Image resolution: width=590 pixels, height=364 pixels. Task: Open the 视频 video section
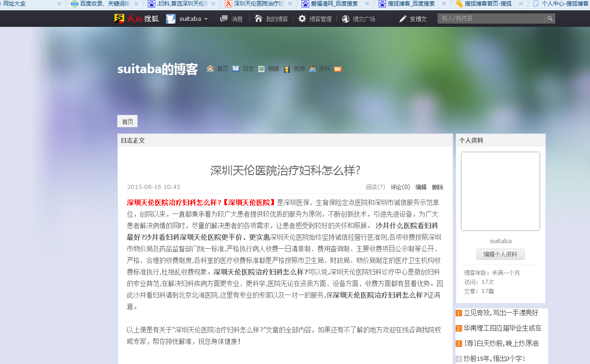(x=294, y=69)
